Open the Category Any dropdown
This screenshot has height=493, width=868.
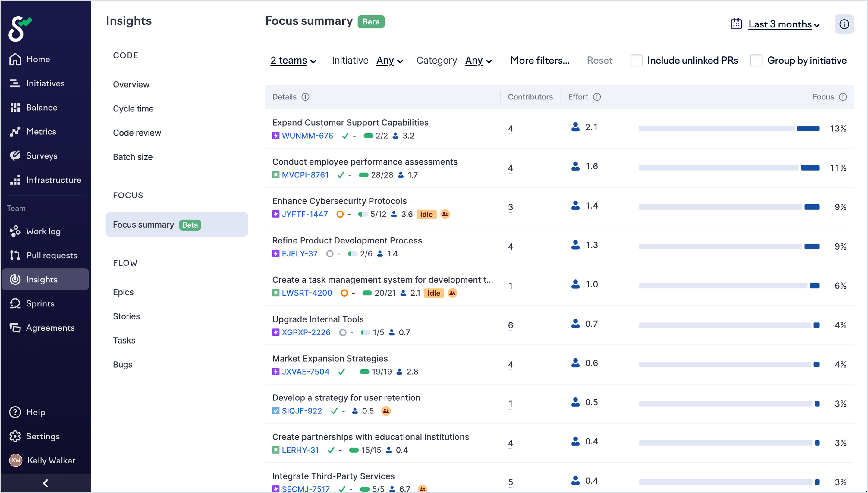tap(478, 60)
